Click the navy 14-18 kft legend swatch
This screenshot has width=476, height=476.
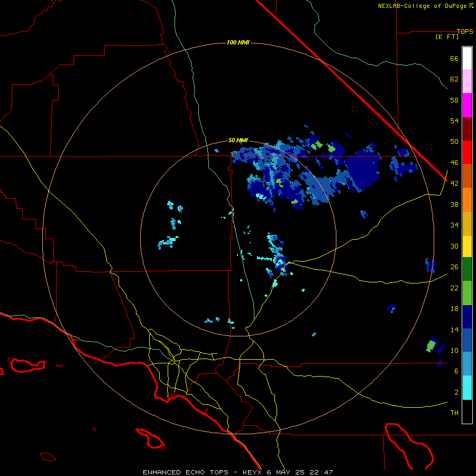click(467, 317)
